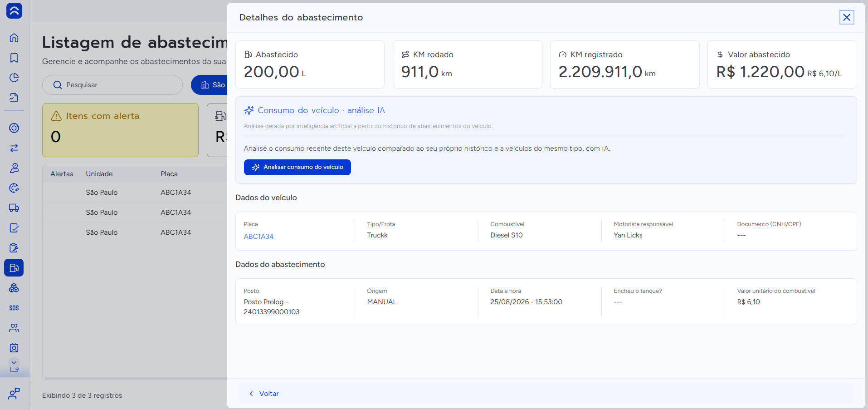
Task: Click the Dados do abastecimento heading
Action: [280, 264]
